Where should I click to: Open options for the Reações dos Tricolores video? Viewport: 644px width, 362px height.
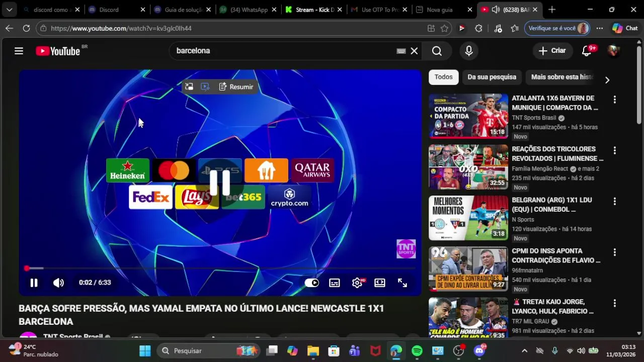pyautogui.click(x=614, y=150)
